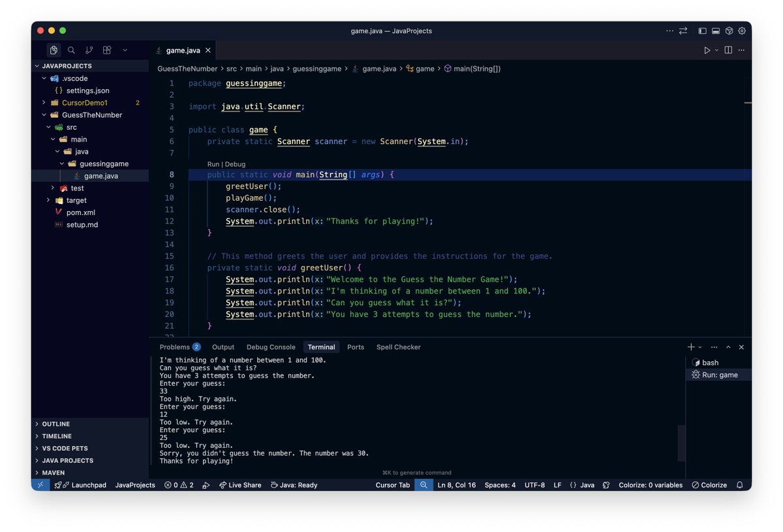Expand the OUTLINE section

point(90,424)
